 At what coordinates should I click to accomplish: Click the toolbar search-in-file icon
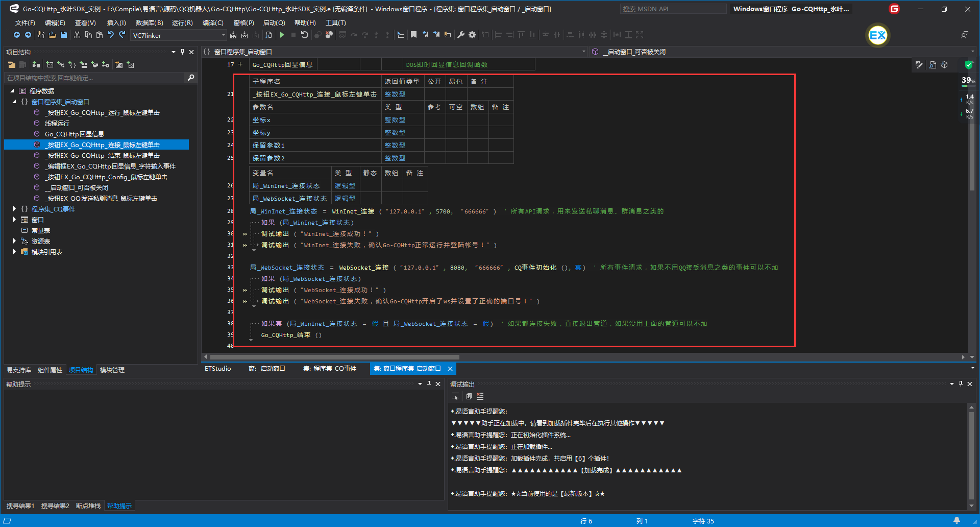click(x=268, y=35)
